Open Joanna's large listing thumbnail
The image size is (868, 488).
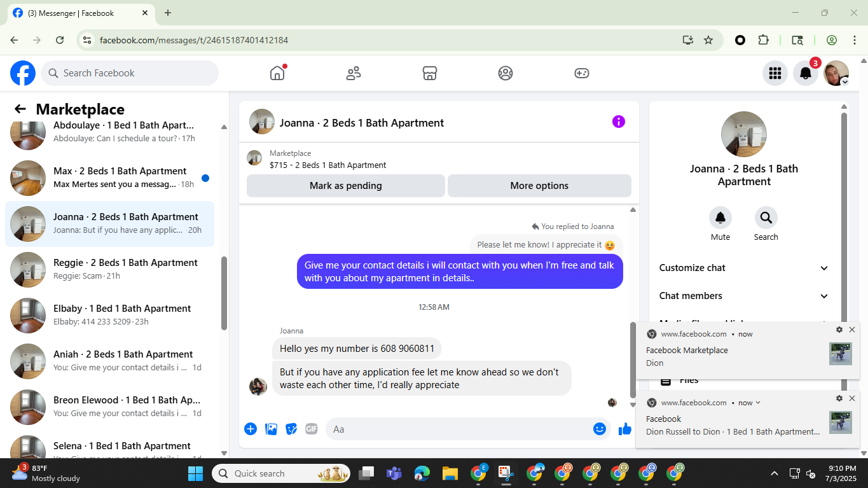point(744,134)
